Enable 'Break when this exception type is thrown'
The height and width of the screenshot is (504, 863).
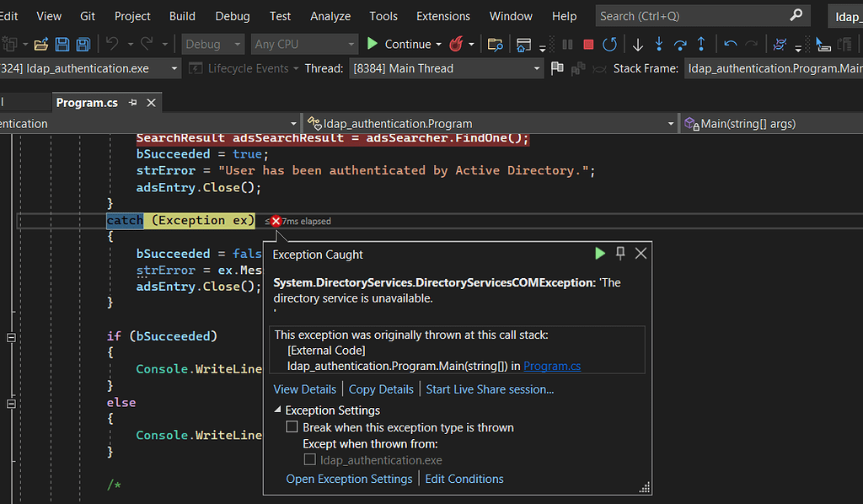click(292, 427)
